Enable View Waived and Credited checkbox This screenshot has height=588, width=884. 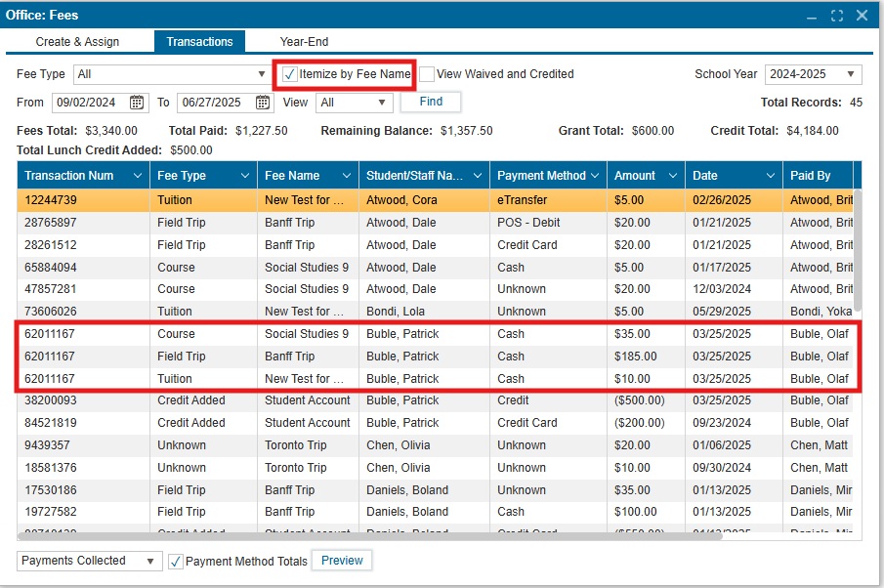click(x=427, y=74)
